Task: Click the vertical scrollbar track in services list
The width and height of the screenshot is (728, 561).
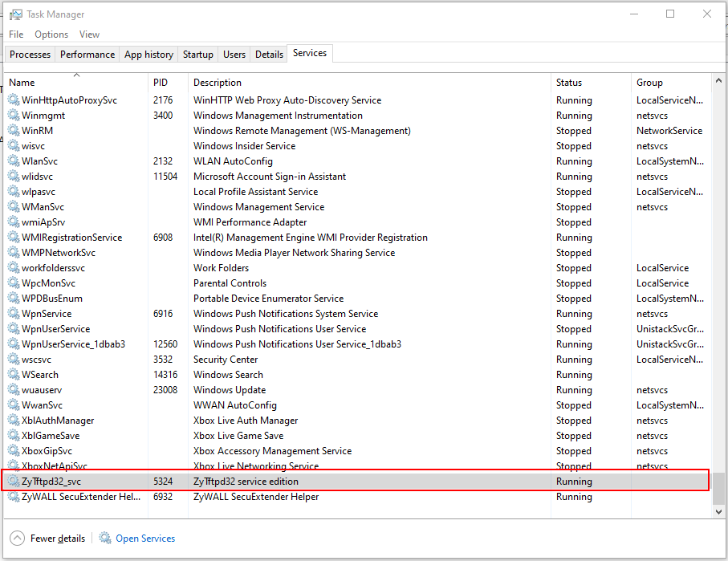Action: coord(718,281)
